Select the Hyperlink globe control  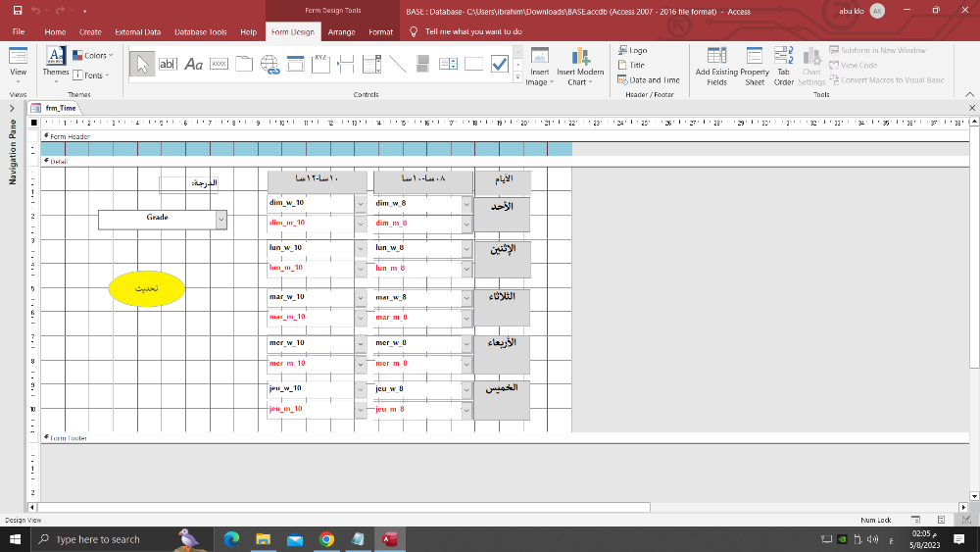269,64
